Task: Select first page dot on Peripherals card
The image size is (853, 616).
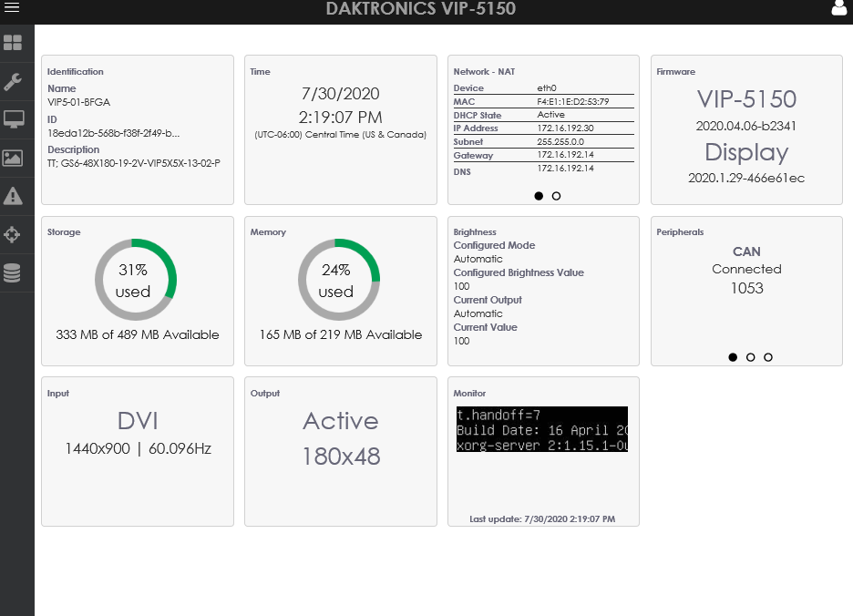Action: pos(733,357)
